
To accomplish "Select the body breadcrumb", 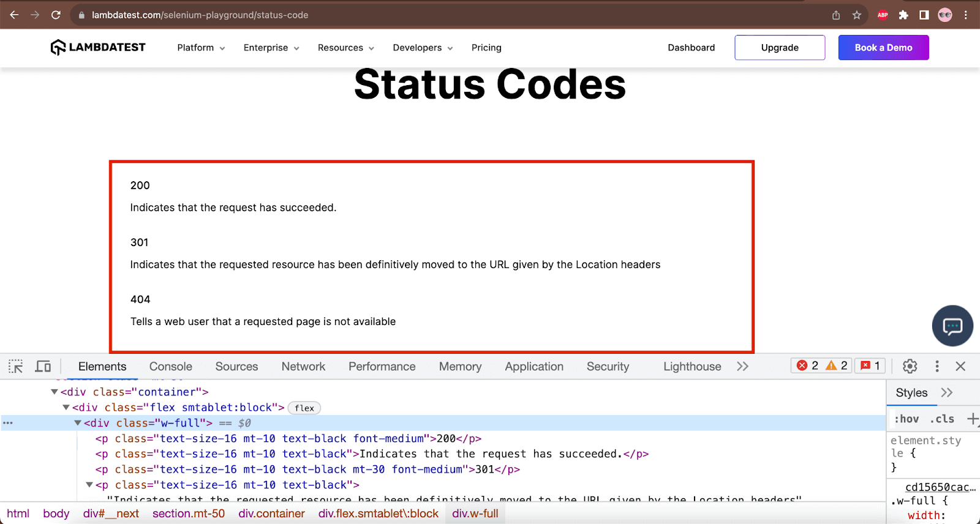I will [56, 513].
